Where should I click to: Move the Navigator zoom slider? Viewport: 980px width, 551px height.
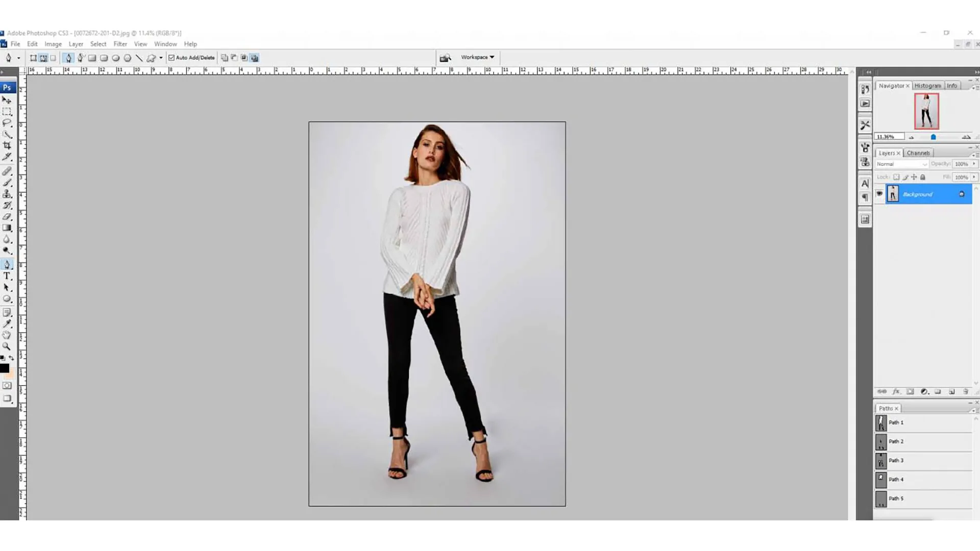pyautogui.click(x=933, y=137)
